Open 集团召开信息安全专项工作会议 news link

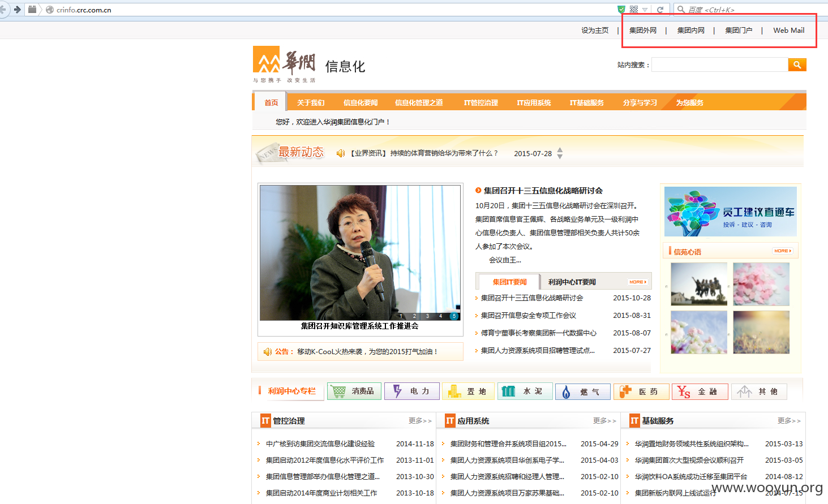(529, 316)
